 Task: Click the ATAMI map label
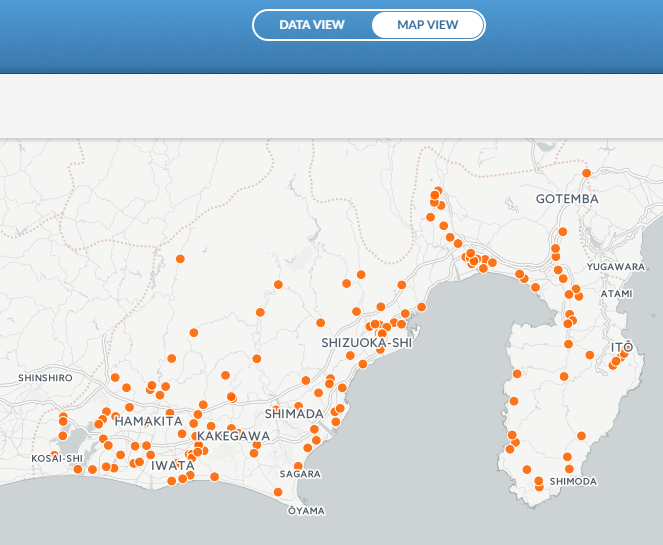616,293
